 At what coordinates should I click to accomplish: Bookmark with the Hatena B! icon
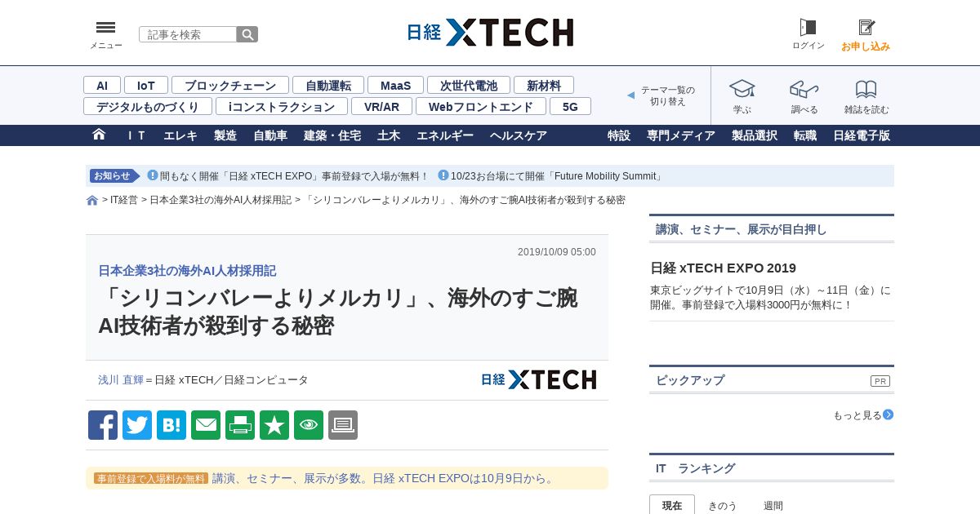point(171,425)
